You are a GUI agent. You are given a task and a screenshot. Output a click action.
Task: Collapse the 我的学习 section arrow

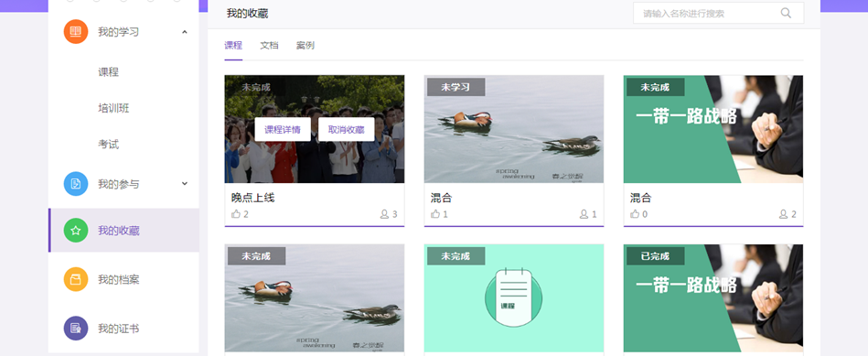(185, 32)
